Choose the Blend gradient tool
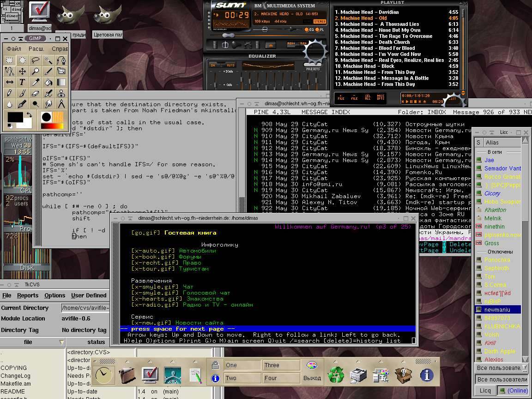 point(61,82)
